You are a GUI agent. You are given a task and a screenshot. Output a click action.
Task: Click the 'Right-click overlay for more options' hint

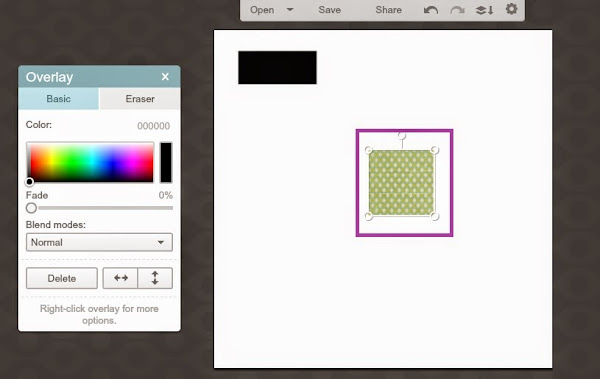pos(99,314)
